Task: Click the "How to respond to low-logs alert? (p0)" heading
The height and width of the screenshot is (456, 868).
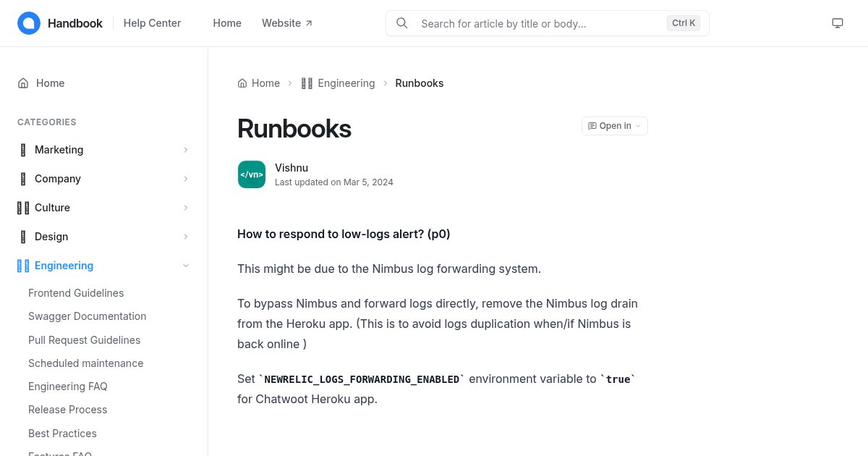Action: [344, 234]
